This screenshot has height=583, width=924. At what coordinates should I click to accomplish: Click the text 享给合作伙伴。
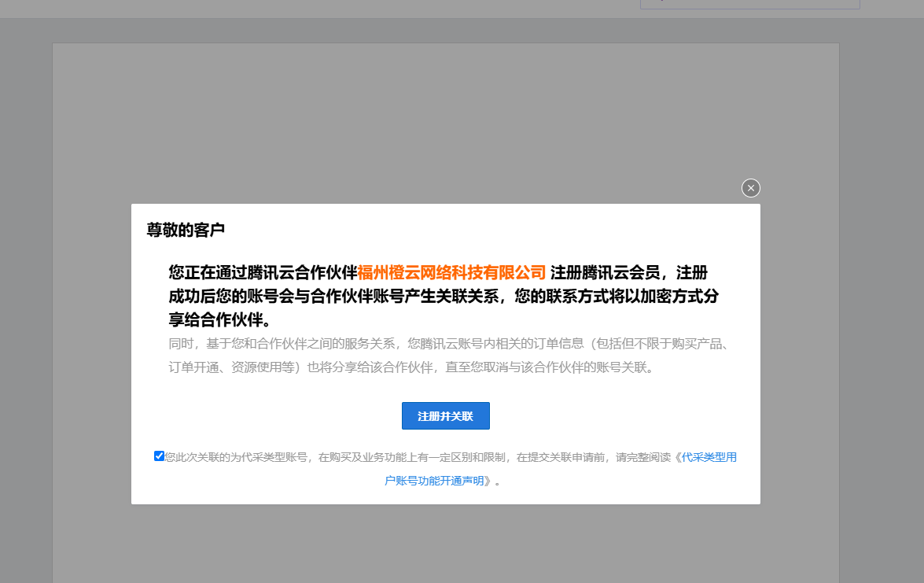tap(220, 319)
